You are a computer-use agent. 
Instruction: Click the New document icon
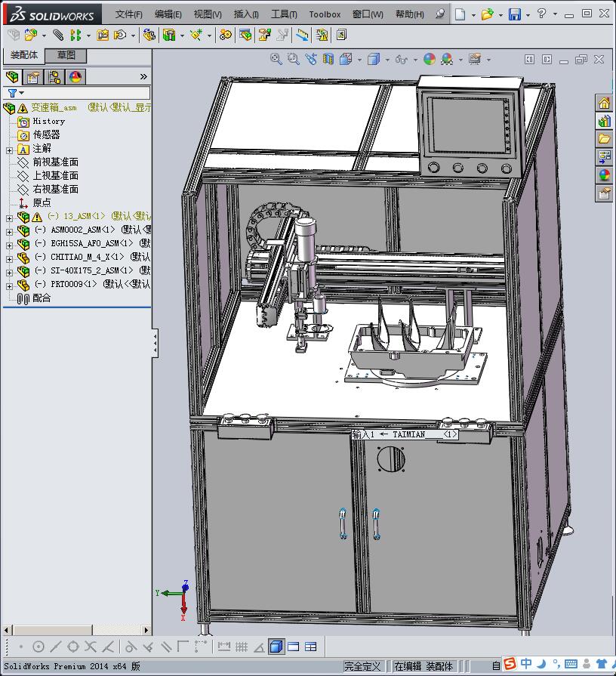[460, 14]
